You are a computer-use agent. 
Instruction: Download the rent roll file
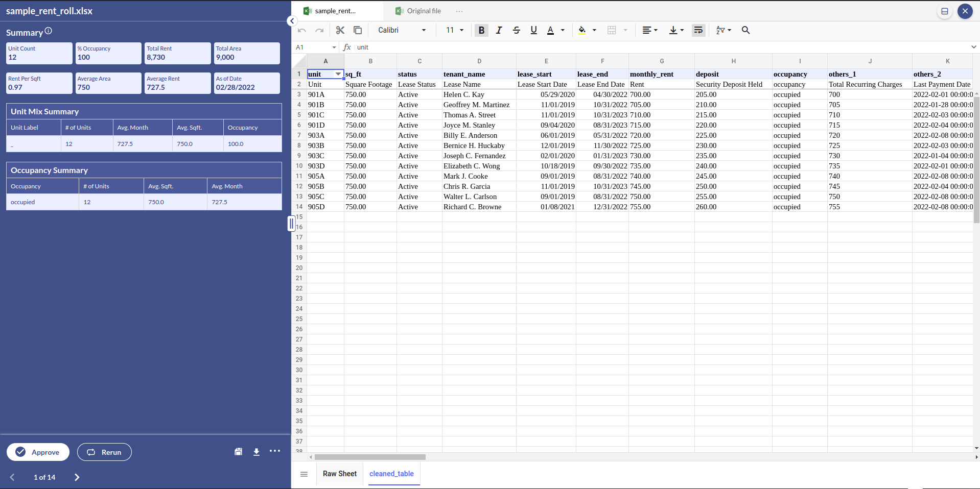[x=256, y=452]
